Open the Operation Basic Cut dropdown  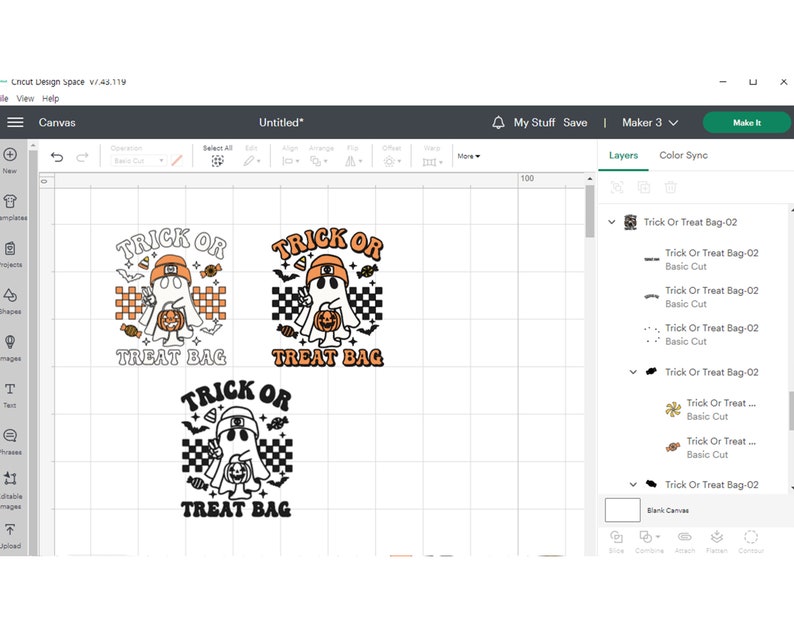tap(138, 161)
